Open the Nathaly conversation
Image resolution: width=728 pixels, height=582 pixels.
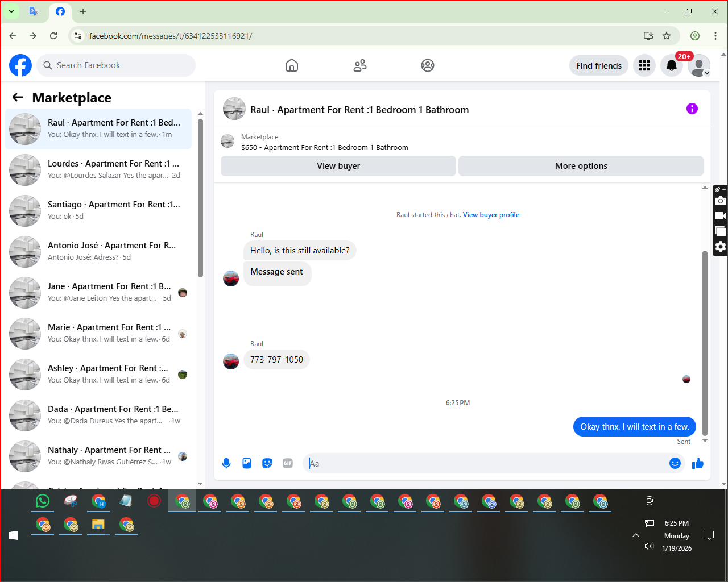(98, 456)
